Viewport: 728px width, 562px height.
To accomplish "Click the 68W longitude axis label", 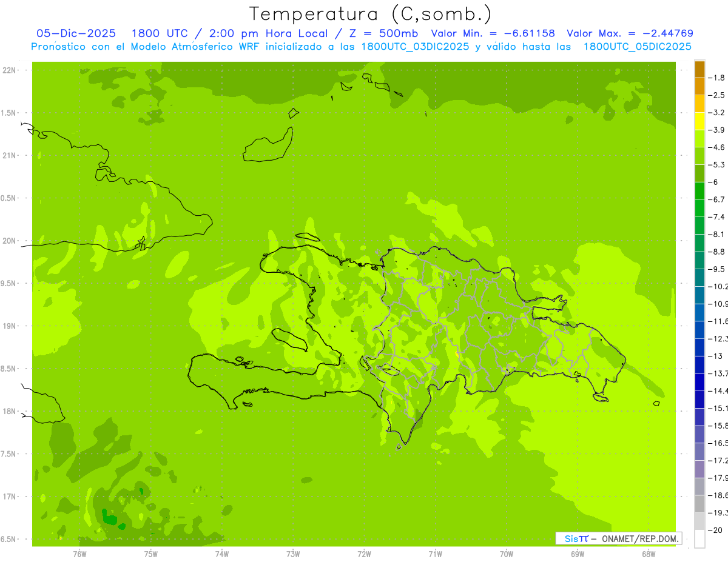I will [x=648, y=554].
